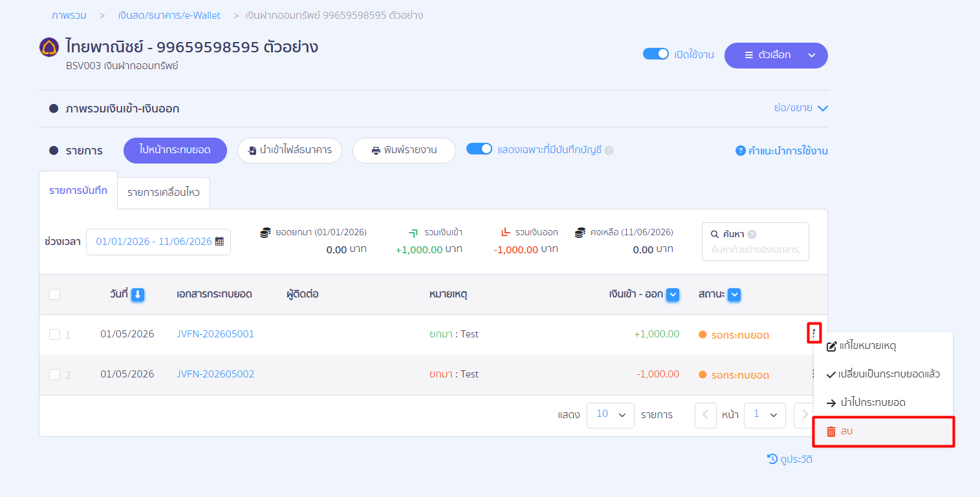Open the ตัวเลือก options dropdown
Screen dimensions: 980x497
(776, 55)
